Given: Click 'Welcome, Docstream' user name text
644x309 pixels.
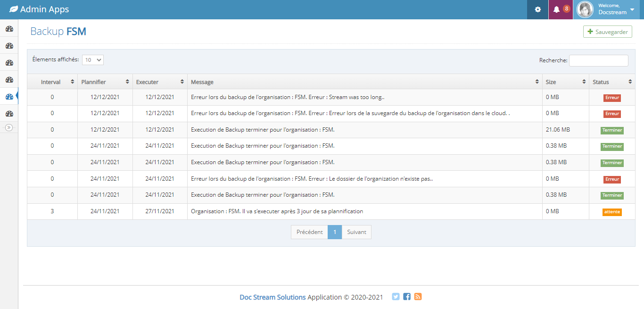Looking at the screenshot, I should coord(612,9).
